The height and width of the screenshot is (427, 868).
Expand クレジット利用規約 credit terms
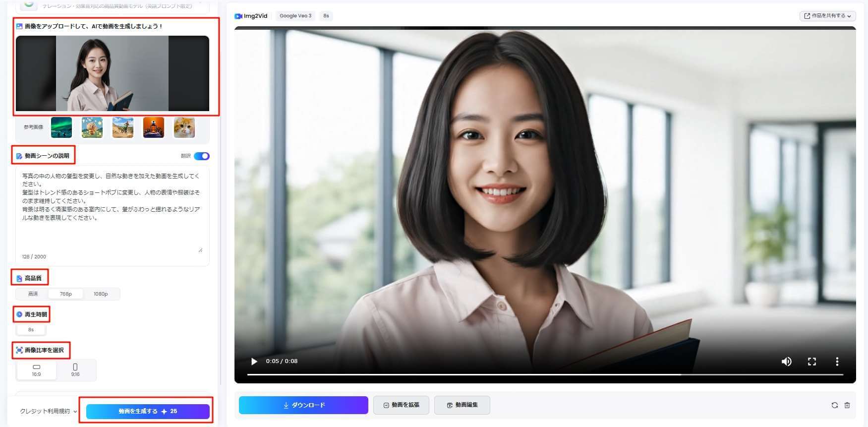pyautogui.click(x=49, y=411)
